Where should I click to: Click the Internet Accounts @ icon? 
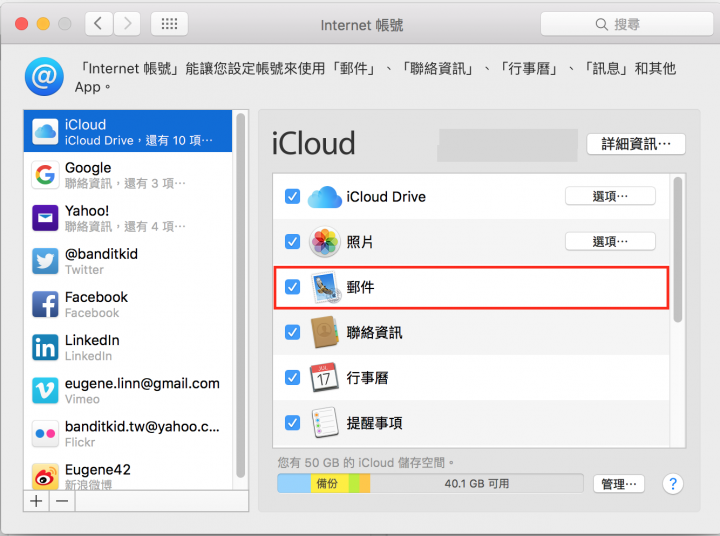tap(44, 77)
